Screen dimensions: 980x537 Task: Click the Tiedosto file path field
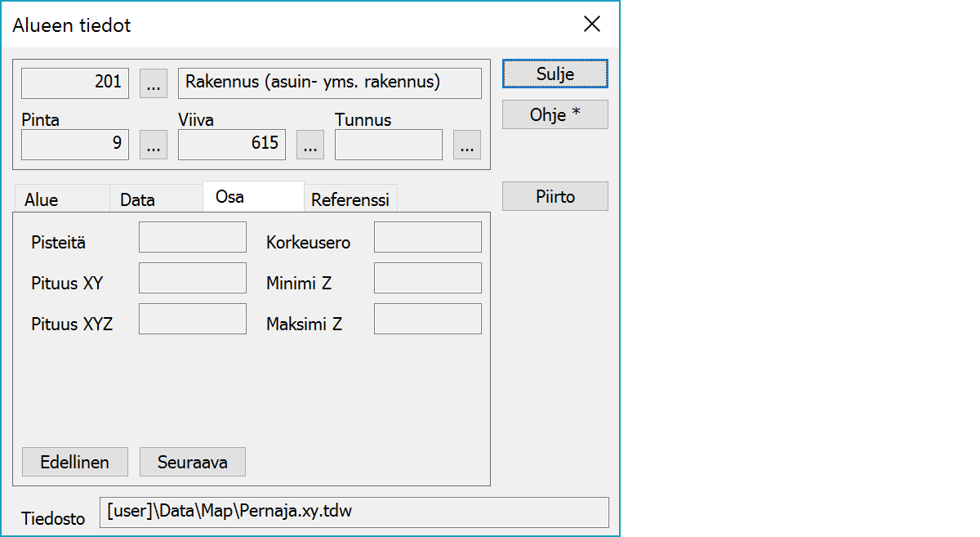click(354, 512)
